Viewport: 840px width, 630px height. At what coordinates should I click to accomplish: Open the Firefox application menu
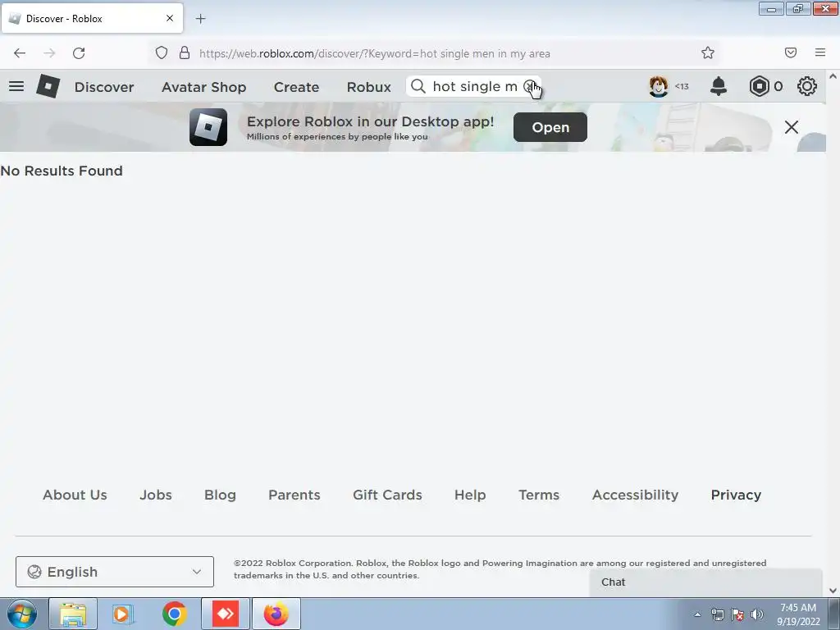[820, 53]
